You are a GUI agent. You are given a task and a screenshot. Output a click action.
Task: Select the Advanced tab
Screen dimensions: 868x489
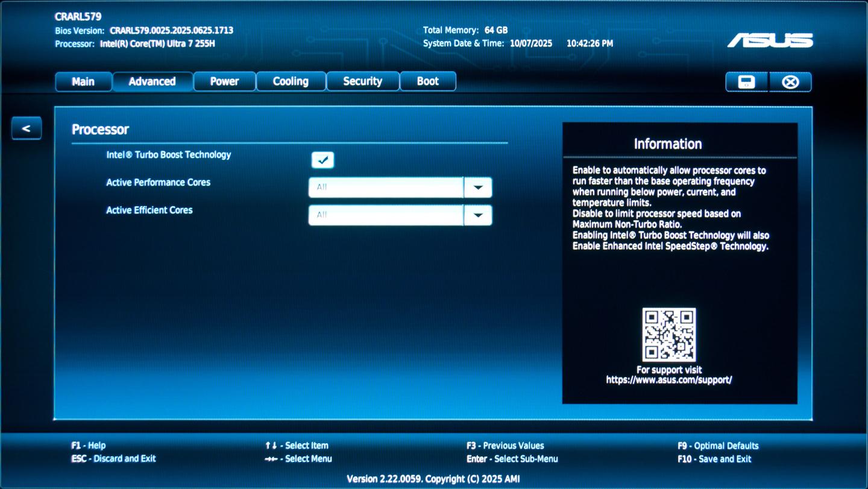[x=153, y=81]
